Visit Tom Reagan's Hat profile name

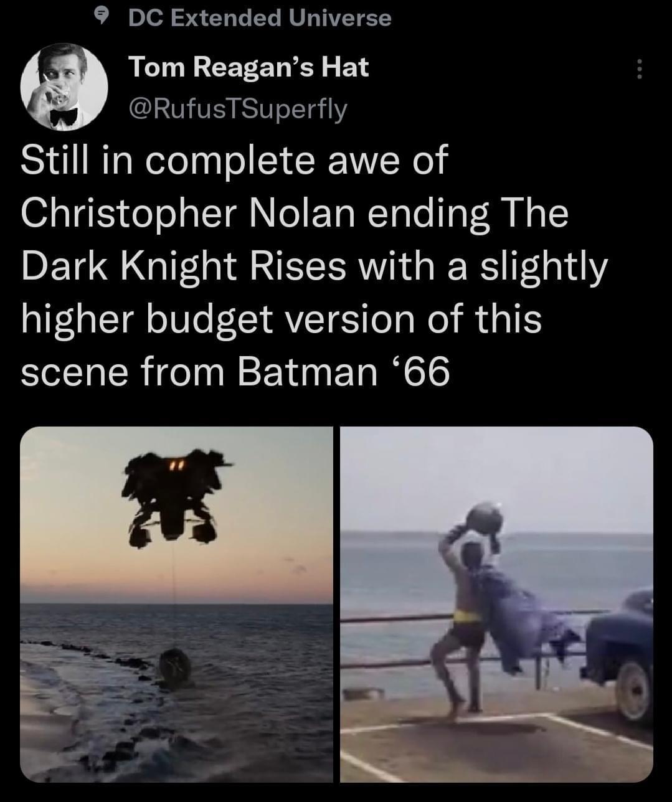pos(248,66)
